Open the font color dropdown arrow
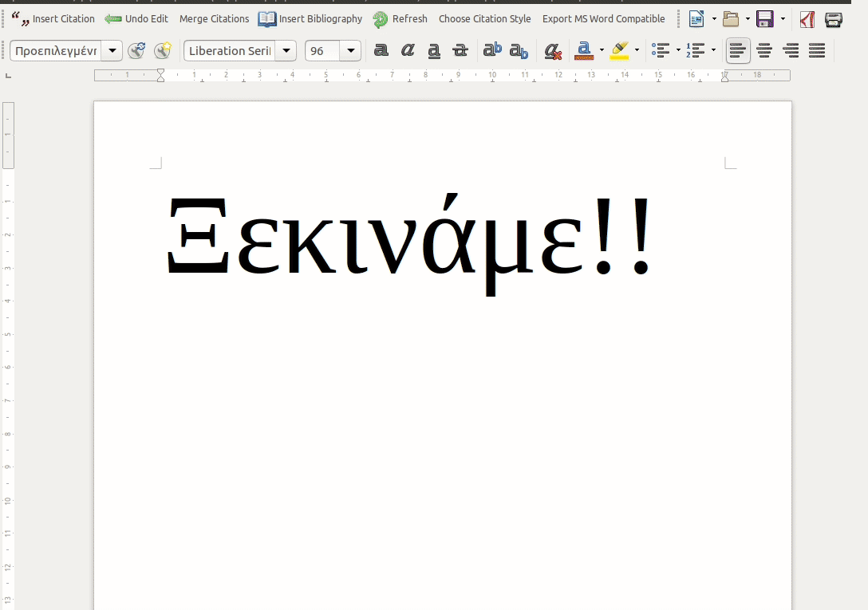Viewport: 868px width, 610px height. tap(602, 51)
